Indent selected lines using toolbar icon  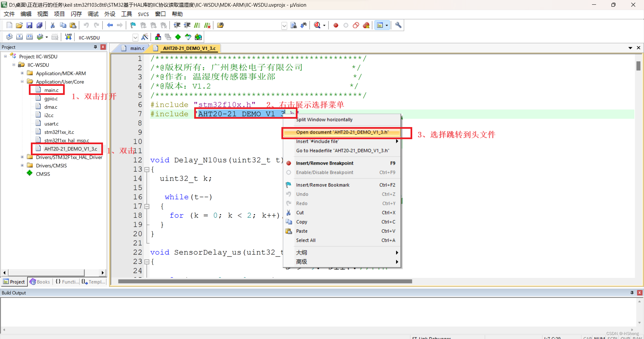[177, 25]
